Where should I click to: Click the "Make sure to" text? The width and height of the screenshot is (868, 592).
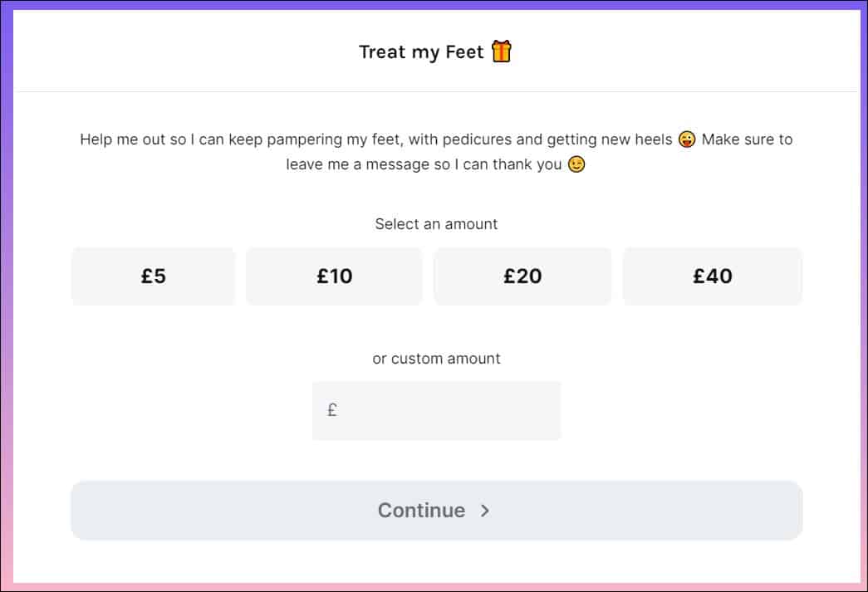pyautogui.click(x=748, y=139)
